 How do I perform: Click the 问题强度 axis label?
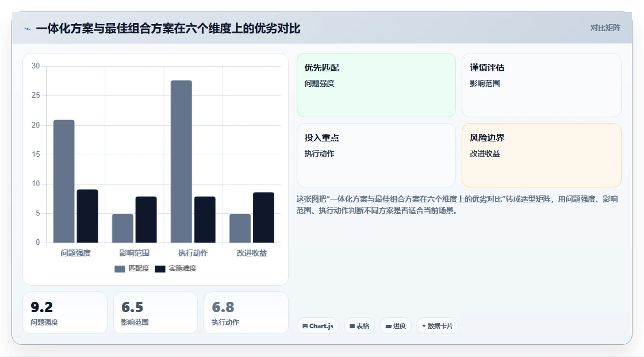coord(75,253)
